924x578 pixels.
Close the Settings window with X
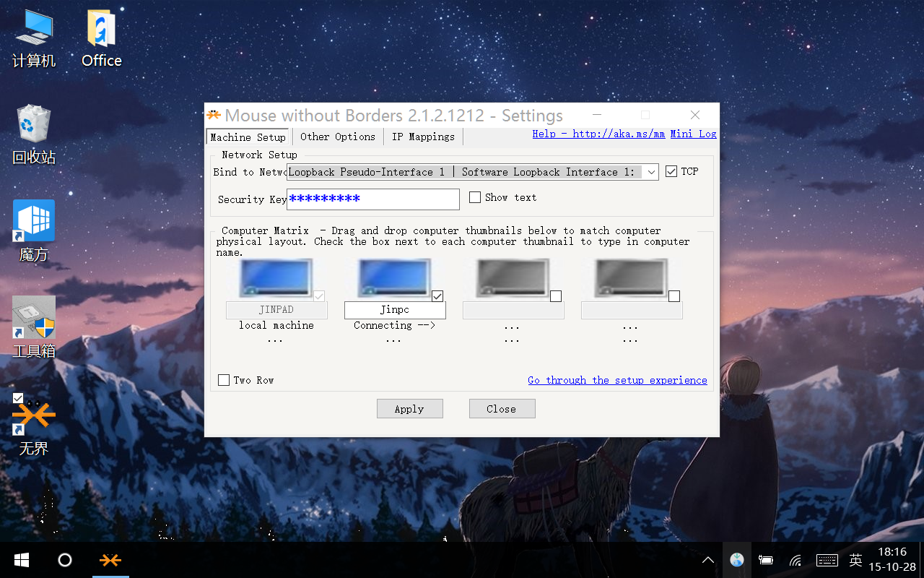pos(695,115)
